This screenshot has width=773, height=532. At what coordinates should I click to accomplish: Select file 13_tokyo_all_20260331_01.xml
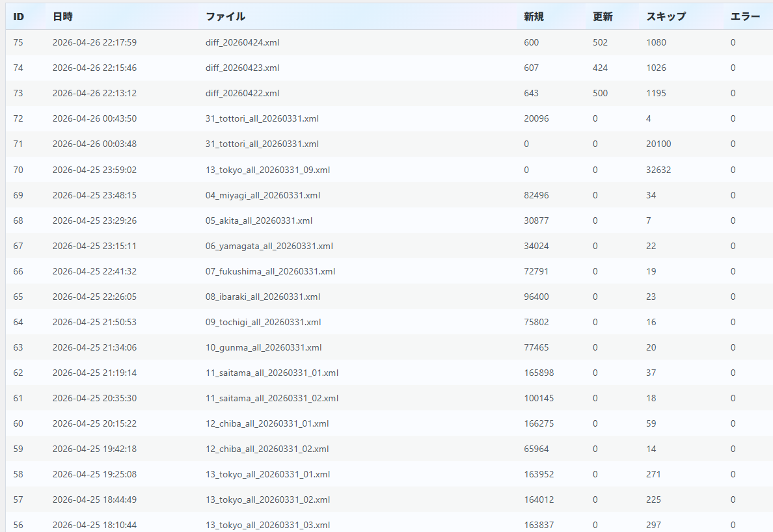tap(267, 474)
